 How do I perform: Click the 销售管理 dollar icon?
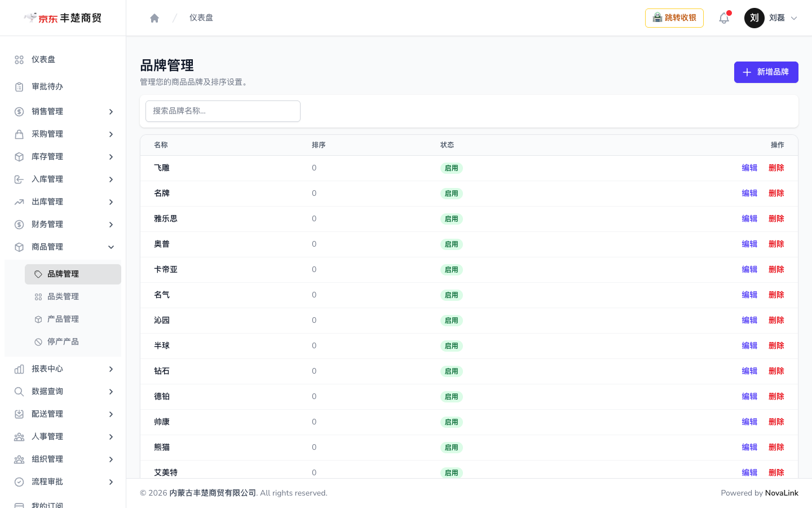point(19,112)
